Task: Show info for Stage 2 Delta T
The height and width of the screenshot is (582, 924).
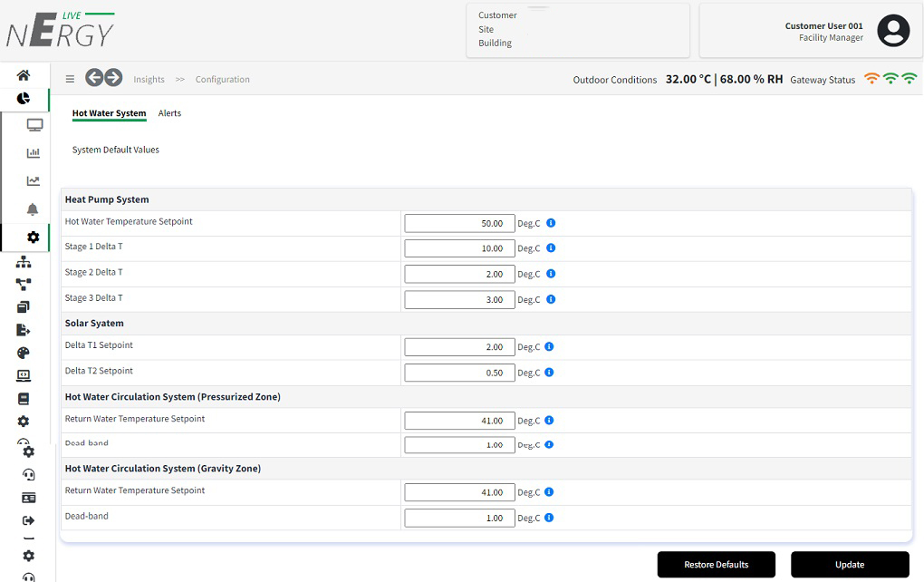Action: point(551,274)
